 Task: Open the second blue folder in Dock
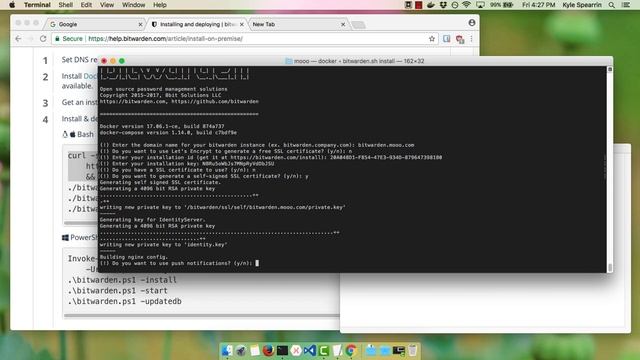tap(385, 350)
